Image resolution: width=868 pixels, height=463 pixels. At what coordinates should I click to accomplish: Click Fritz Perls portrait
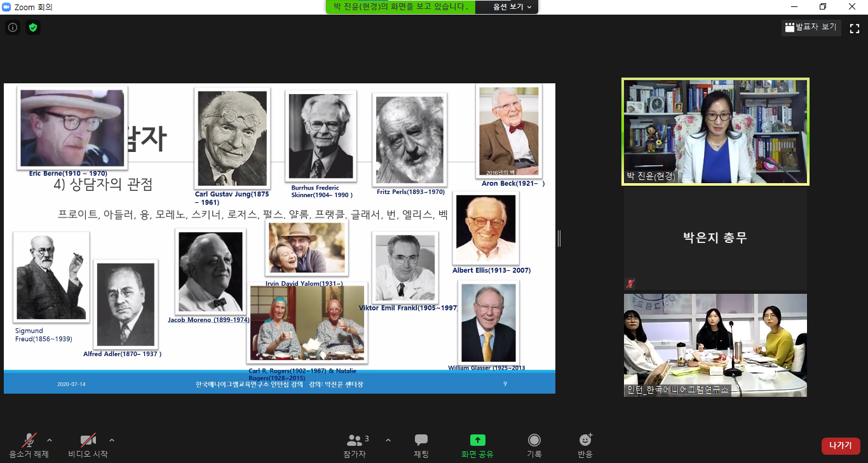409,140
